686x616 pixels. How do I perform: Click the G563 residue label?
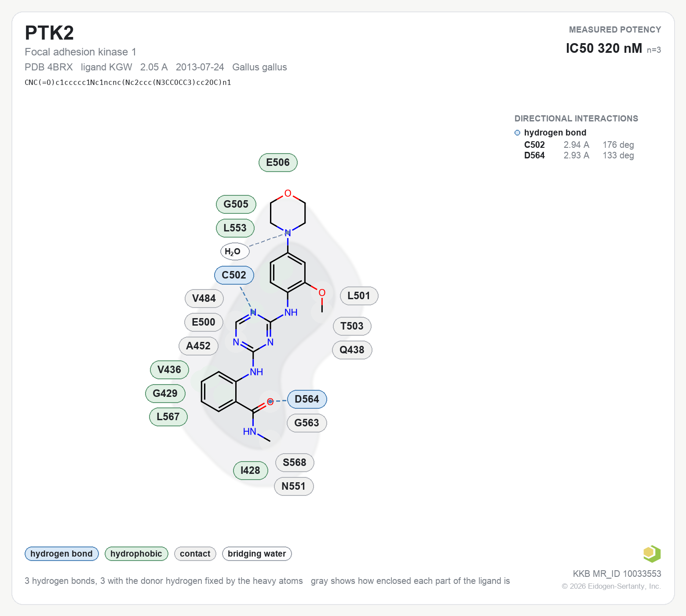point(307,423)
